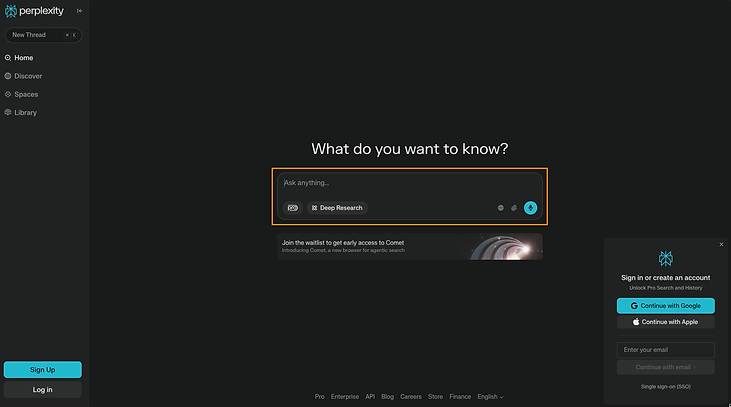The height and width of the screenshot is (407, 731).
Task: Open the Pro footer link
Action: 319,397
